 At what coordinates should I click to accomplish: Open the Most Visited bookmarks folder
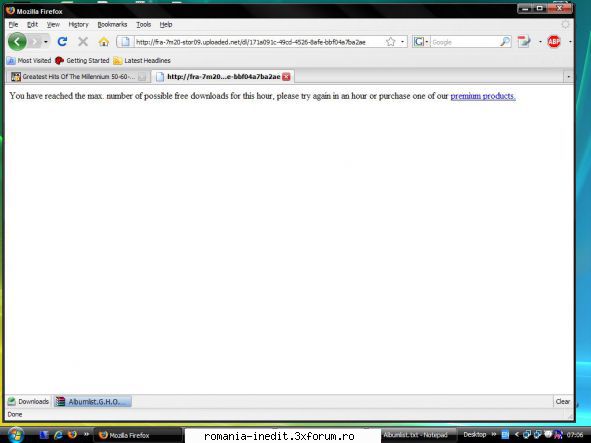29,60
